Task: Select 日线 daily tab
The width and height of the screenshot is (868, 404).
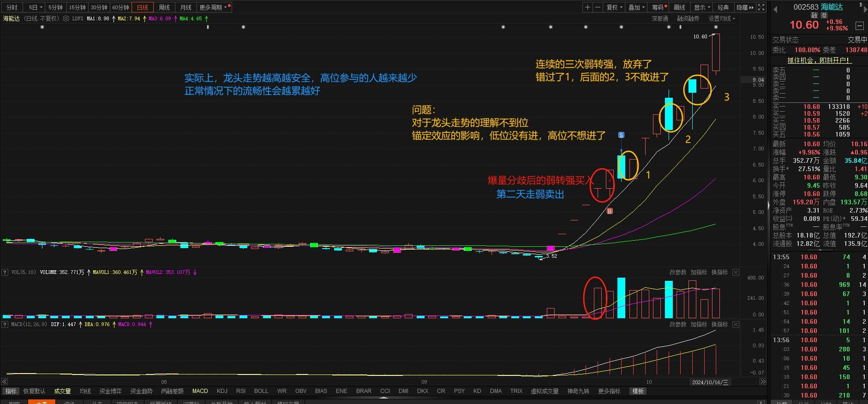Action: pyautogui.click(x=143, y=7)
